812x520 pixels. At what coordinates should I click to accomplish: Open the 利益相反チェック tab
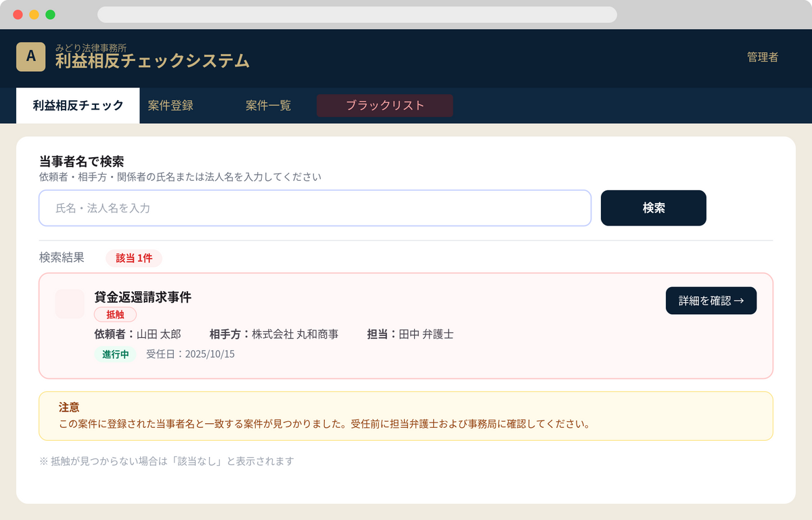(x=78, y=106)
